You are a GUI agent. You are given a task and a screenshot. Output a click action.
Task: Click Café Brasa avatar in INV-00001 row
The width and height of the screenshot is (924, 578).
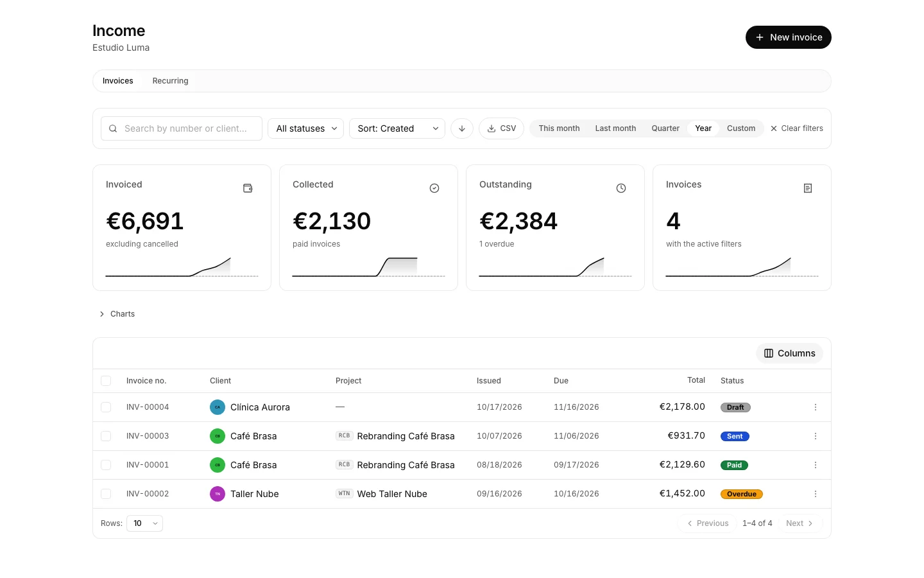218,465
